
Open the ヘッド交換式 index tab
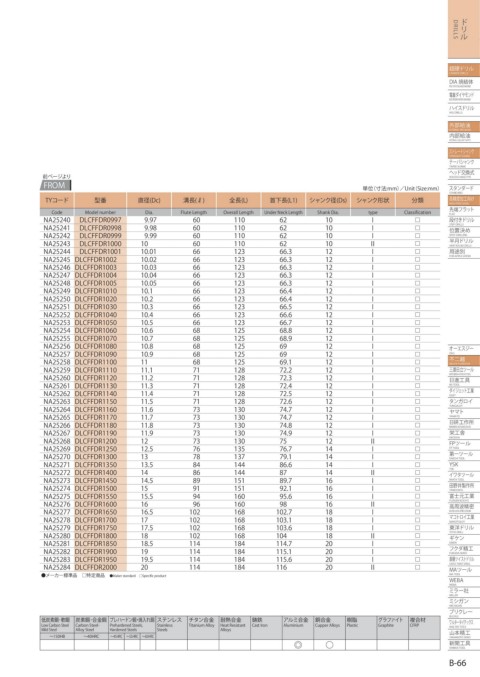pos(464,174)
